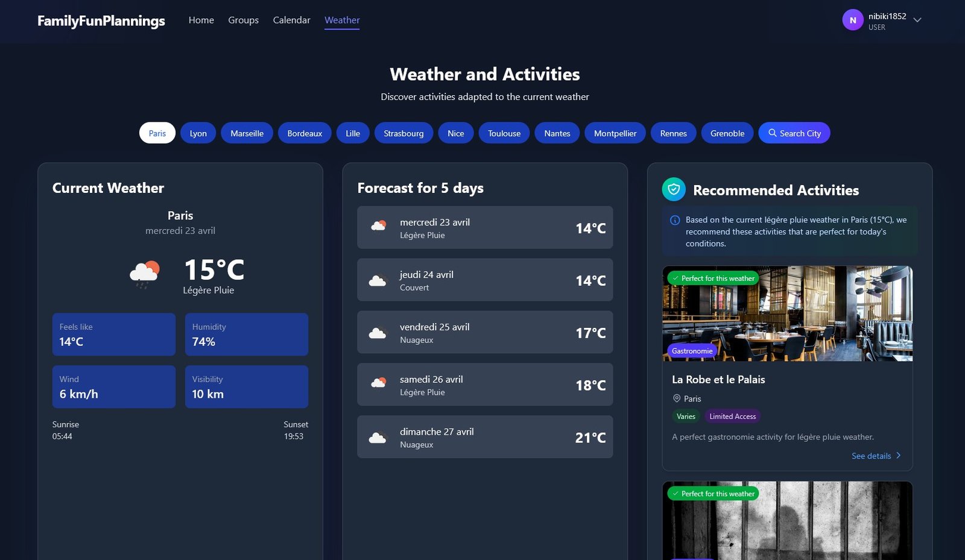Screen dimensions: 965x560
Task: Click the shield icon beside Recommended Activities
Action: pyautogui.click(x=674, y=189)
